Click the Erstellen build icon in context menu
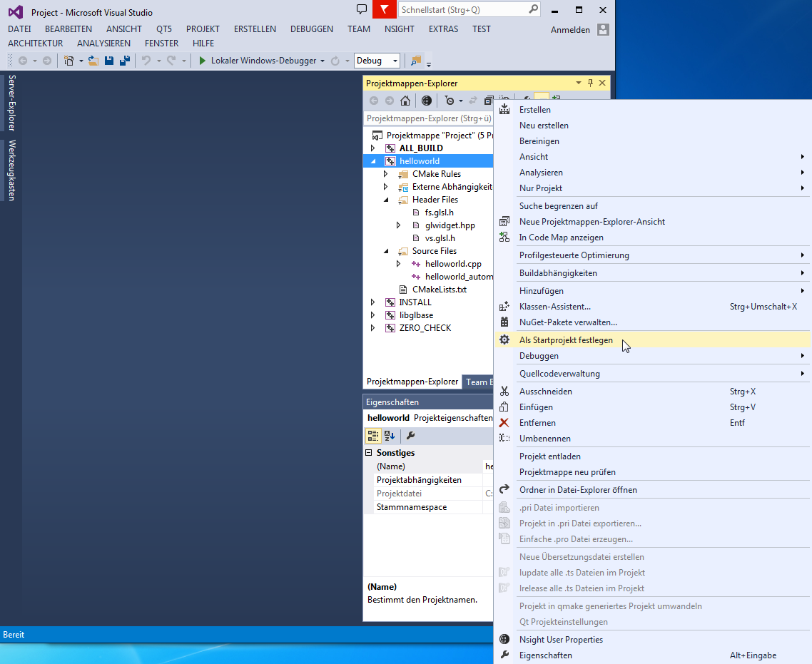The width and height of the screenshot is (812, 664). click(504, 109)
